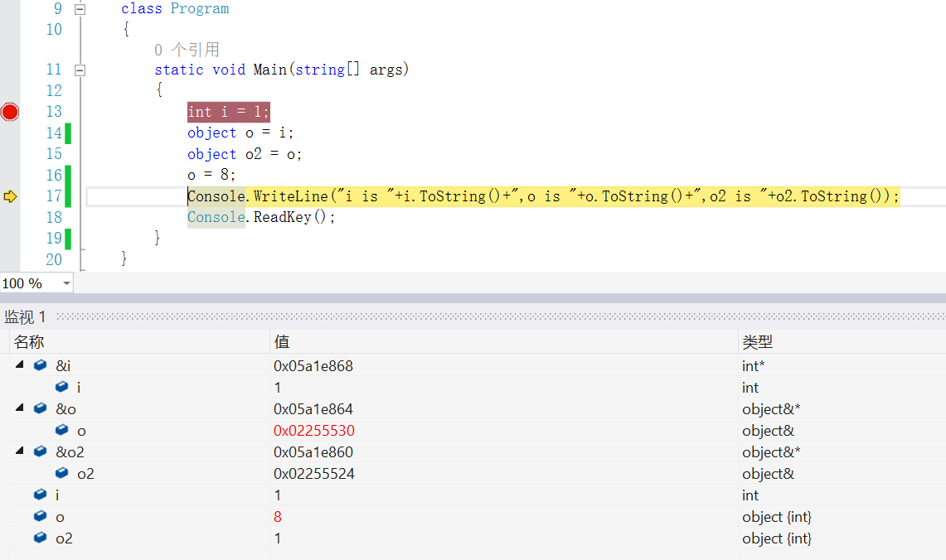
Task: Collapse the &i watch entry
Action: point(20,364)
